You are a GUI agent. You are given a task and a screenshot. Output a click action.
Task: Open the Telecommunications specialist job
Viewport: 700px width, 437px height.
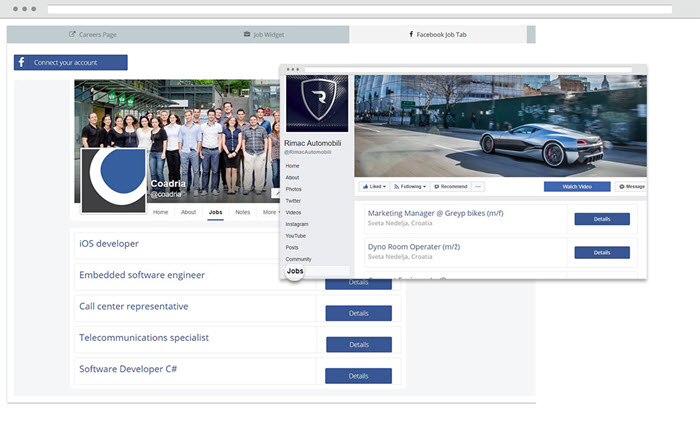pyautogui.click(x=144, y=337)
